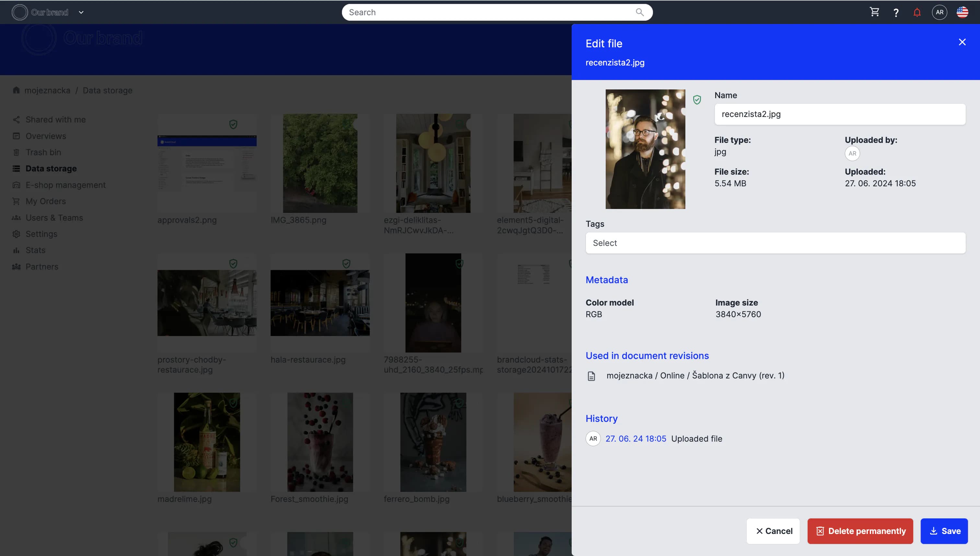The width and height of the screenshot is (980, 556).
Task: Open the shopping cart icon
Action: click(x=875, y=12)
